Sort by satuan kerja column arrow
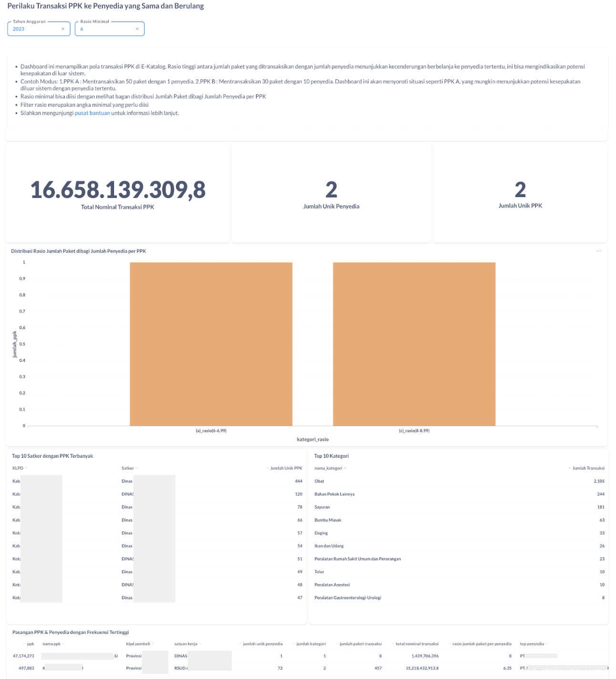 coord(200,644)
